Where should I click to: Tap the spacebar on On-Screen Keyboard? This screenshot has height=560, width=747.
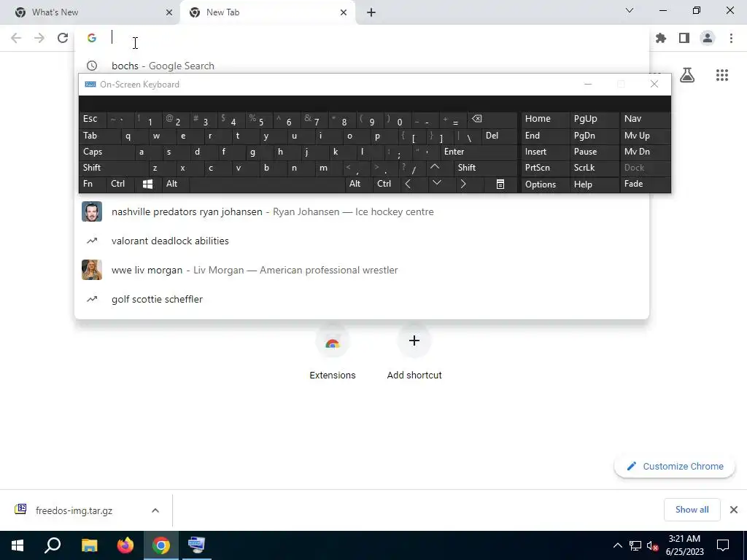tap(267, 184)
